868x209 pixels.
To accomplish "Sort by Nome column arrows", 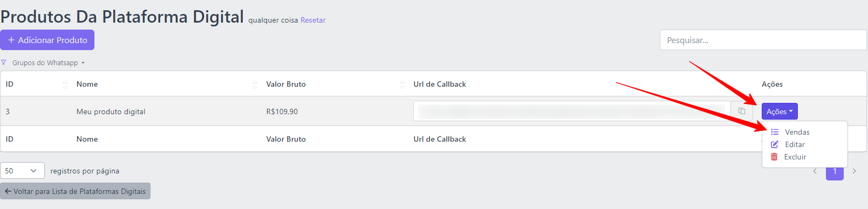I will point(255,84).
